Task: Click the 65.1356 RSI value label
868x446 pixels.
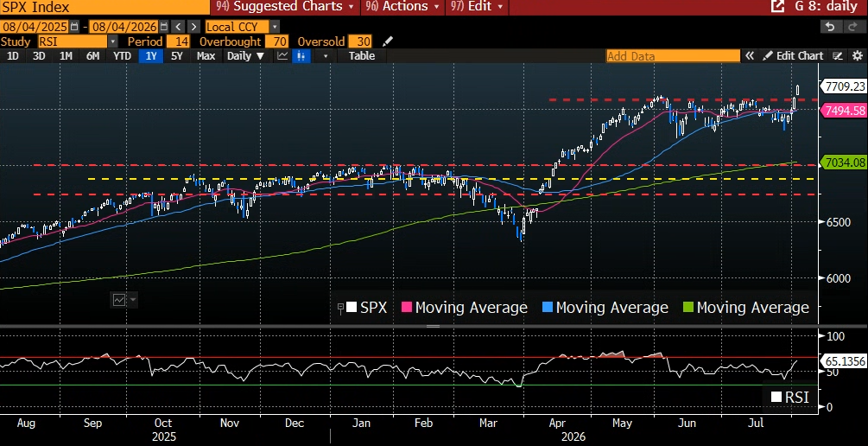Action: click(845, 361)
